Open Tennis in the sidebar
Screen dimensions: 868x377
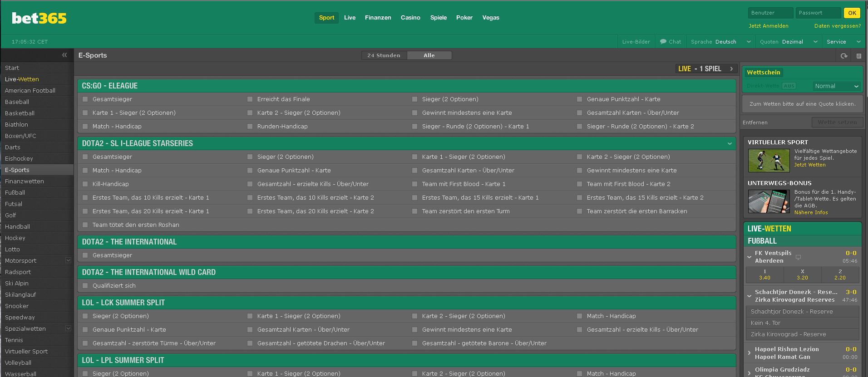pyautogui.click(x=37, y=340)
